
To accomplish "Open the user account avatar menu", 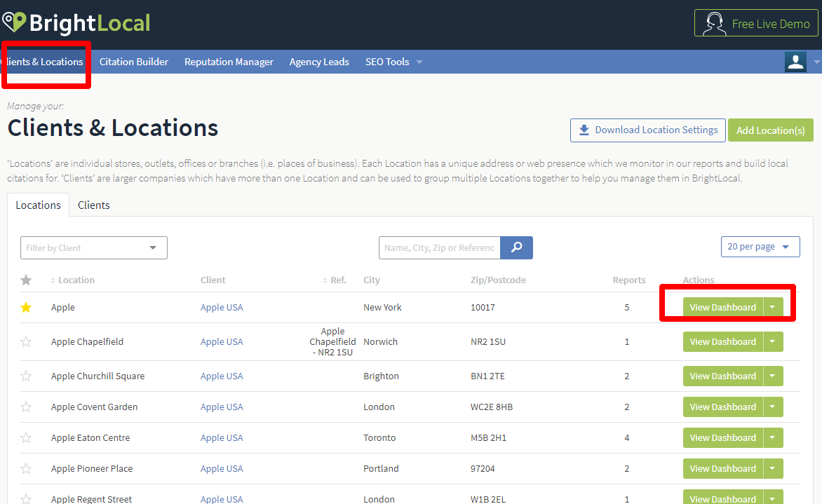I will point(795,62).
